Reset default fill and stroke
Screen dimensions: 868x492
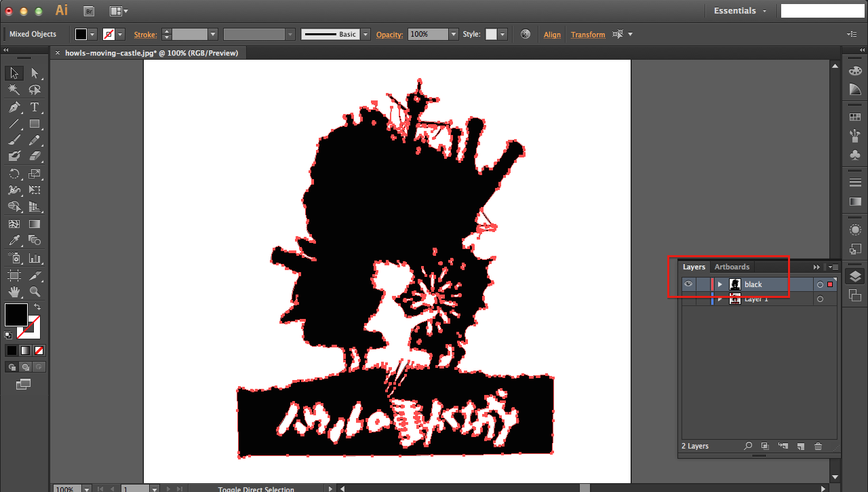point(8,335)
